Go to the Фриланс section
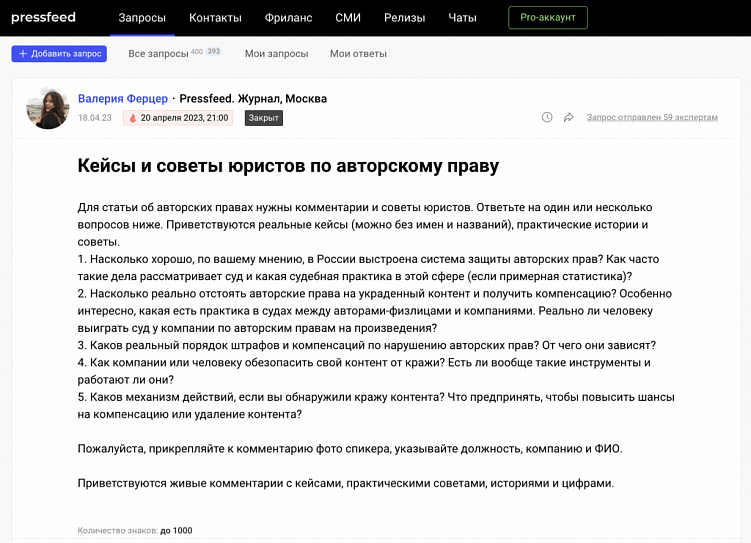 pyautogui.click(x=288, y=18)
